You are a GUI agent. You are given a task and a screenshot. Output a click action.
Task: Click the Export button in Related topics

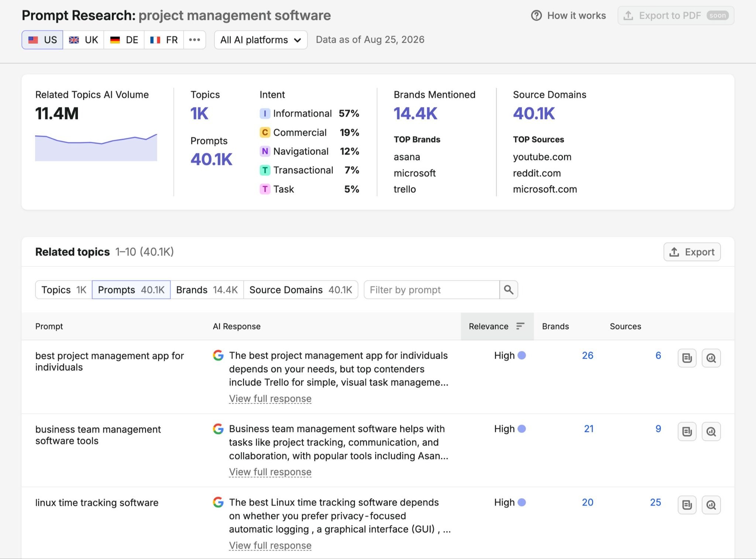tap(692, 252)
